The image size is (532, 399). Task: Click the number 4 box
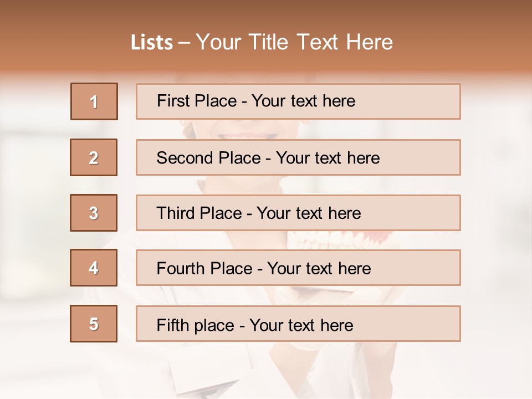click(94, 268)
